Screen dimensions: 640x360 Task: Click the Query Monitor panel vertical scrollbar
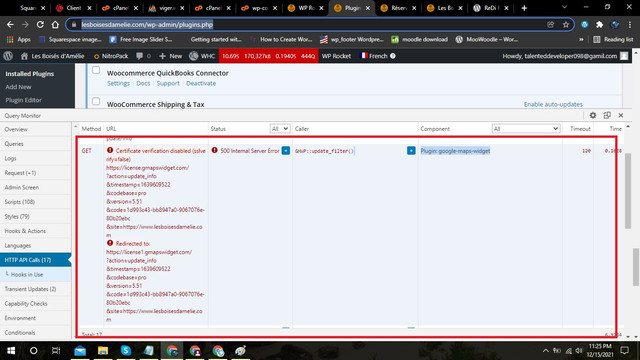coord(628,191)
